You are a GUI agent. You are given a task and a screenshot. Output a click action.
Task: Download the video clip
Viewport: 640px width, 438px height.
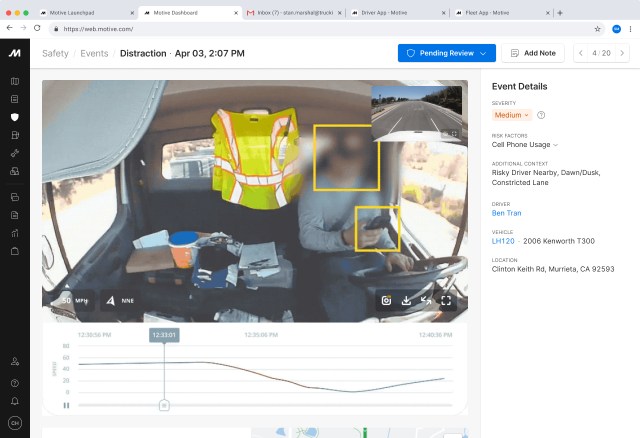coord(406,299)
